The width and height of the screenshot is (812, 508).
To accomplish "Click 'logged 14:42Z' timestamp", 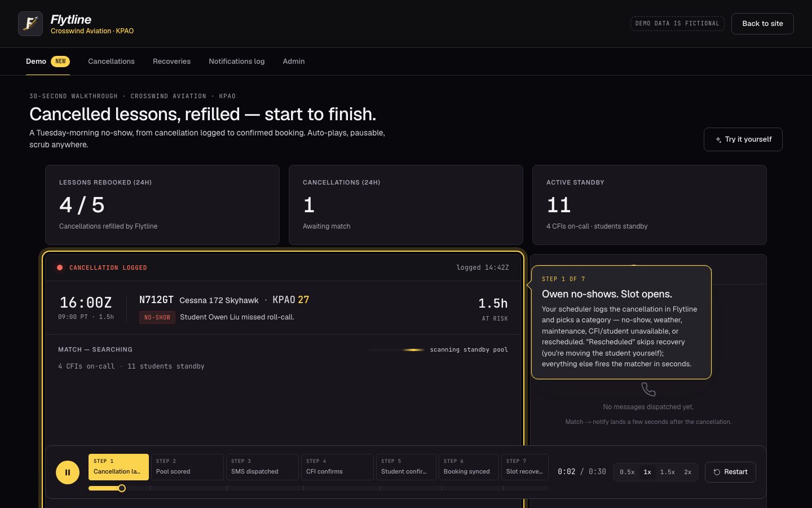I will point(483,268).
